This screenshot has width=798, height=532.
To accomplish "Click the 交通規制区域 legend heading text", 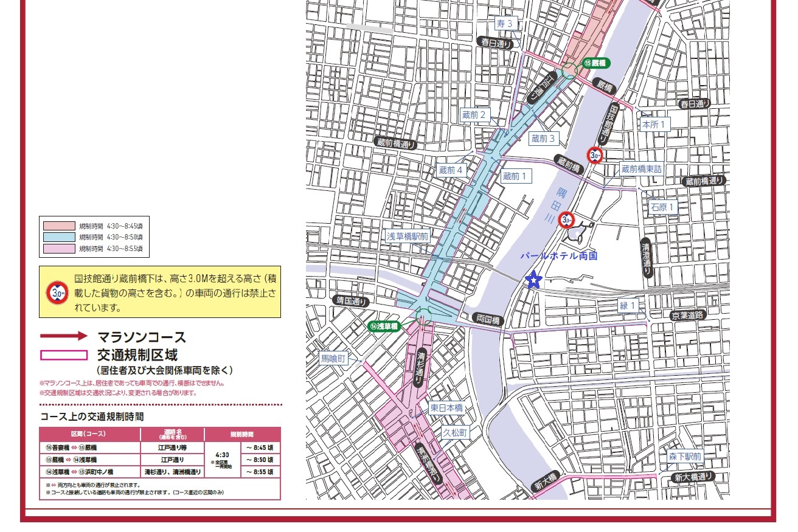I will click(137, 355).
